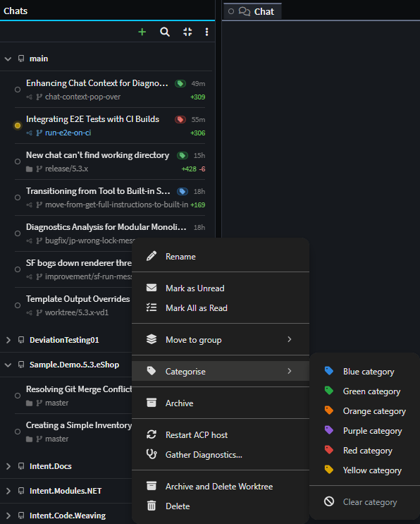Click the checklist icon for Mark All as Read
This screenshot has height=524, width=420.
pyautogui.click(x=152, y=307)
